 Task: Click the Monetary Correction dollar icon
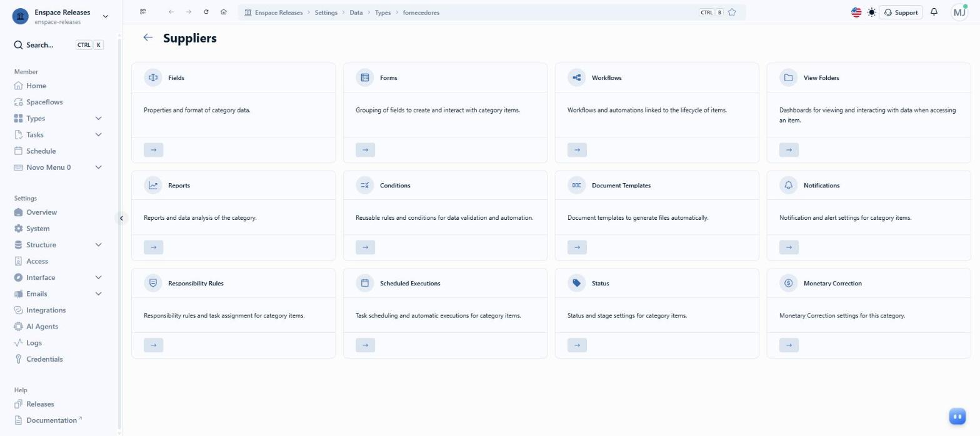point(789,283)
